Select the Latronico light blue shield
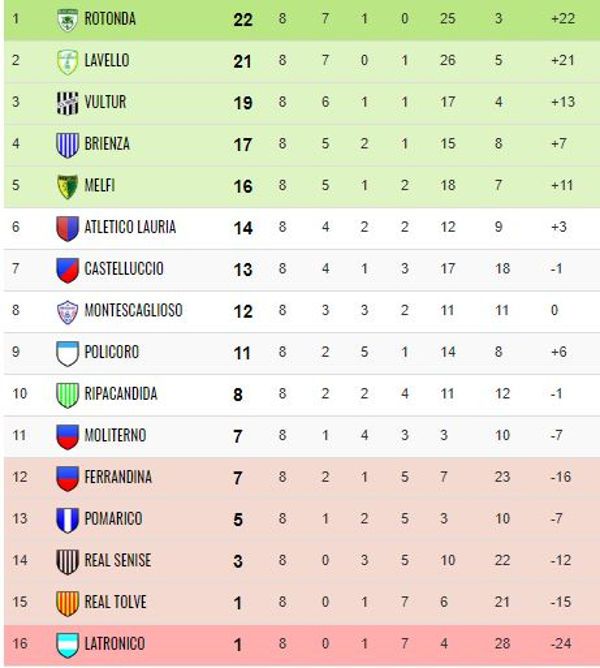This screenshot has width=600, height=668. pyautogui.click(x=67, y=645)
